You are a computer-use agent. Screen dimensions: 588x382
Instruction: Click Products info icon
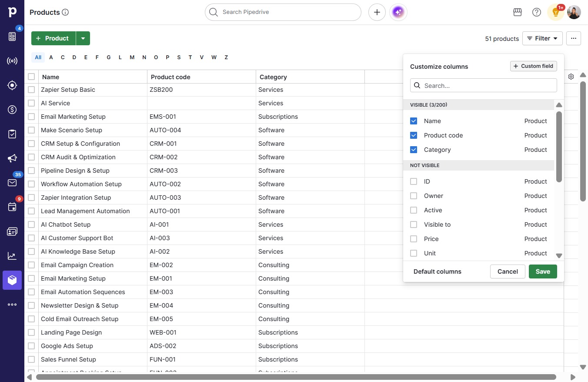[x=66, y=12]
